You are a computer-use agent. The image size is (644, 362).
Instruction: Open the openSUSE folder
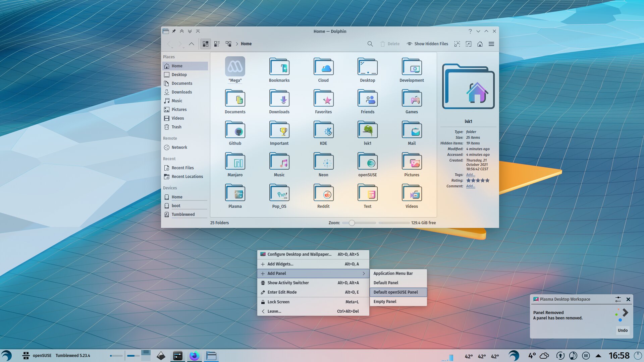click(x=368, y=165)
